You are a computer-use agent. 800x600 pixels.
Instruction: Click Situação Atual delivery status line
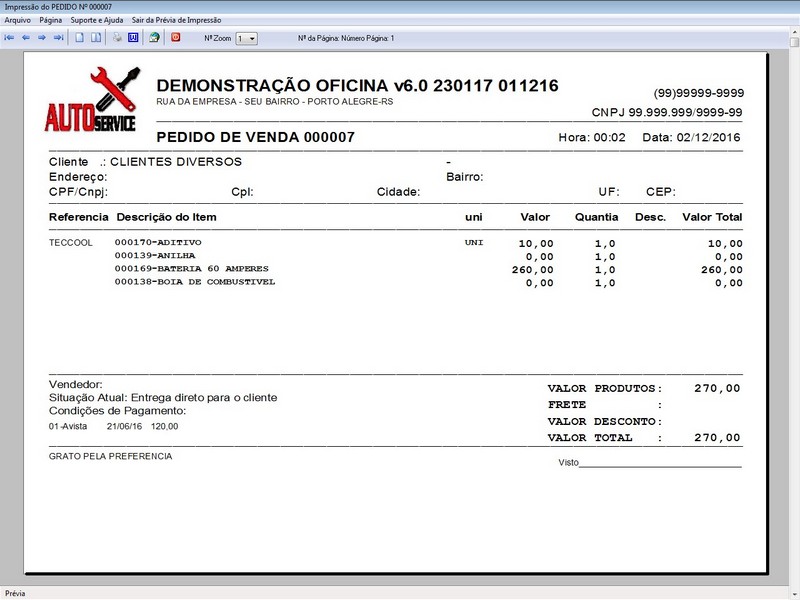[163, 398]
